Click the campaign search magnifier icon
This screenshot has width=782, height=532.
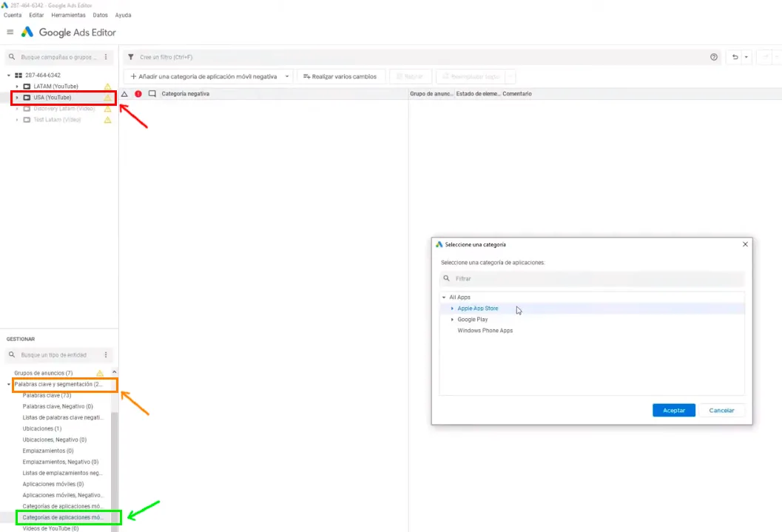pos(12,57)
